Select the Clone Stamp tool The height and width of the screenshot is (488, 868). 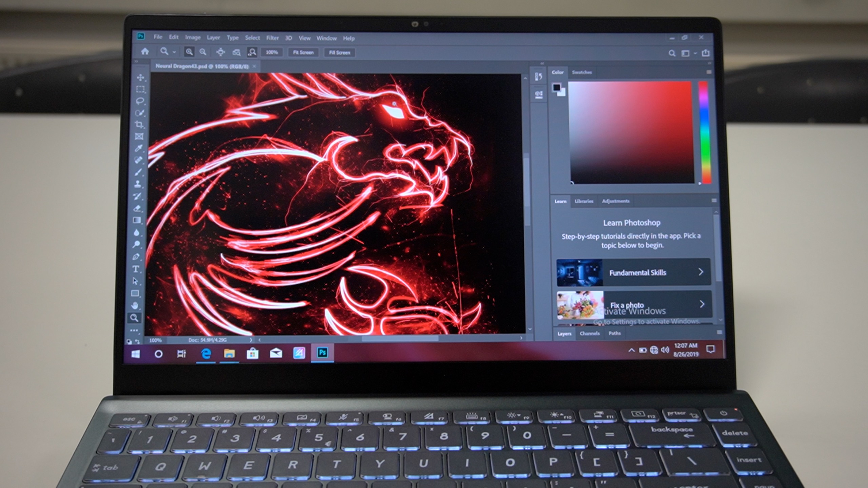pos(138,184)
